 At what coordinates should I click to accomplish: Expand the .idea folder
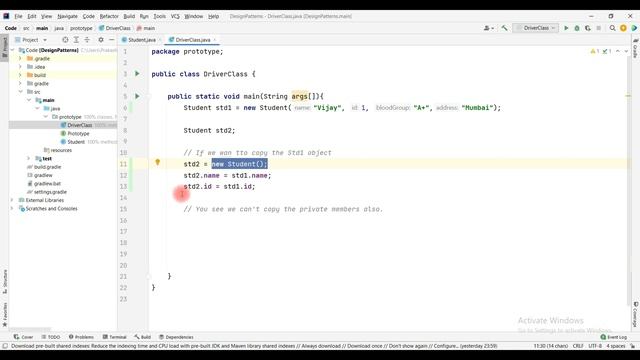coord(20,67)
